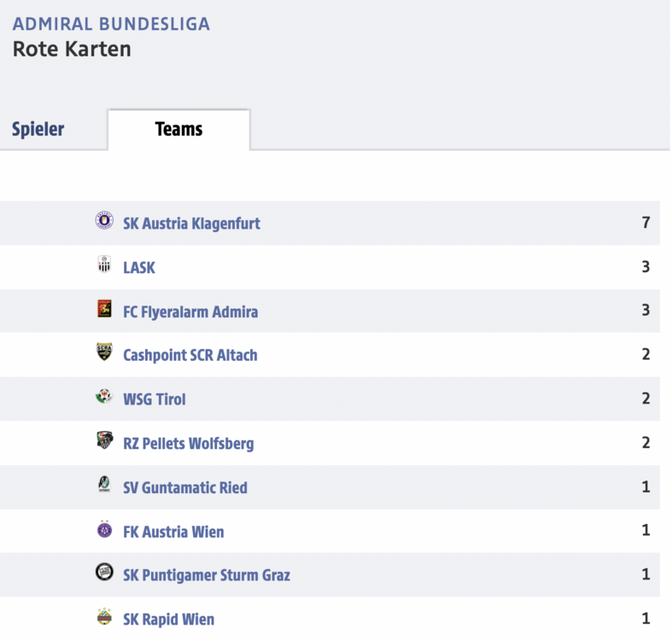
Task: Open the SK Rapid Wien team link
Action: (169, 619)
